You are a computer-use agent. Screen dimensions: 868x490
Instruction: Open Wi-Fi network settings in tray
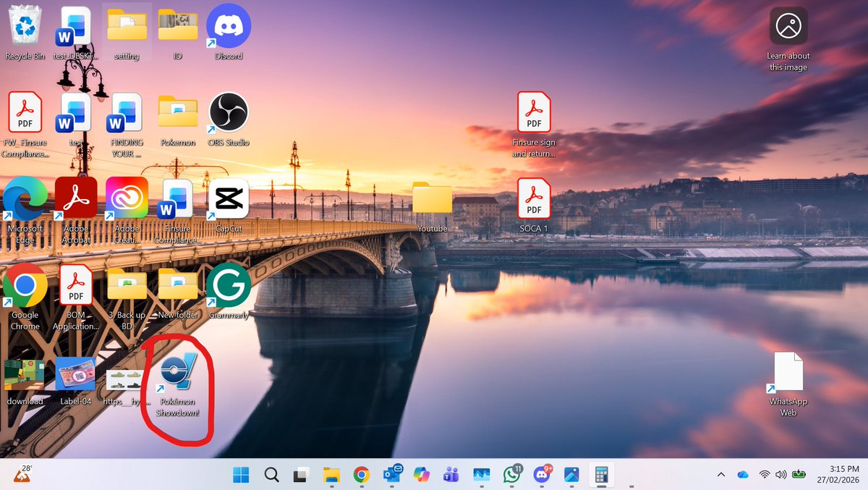pos(765,475)
